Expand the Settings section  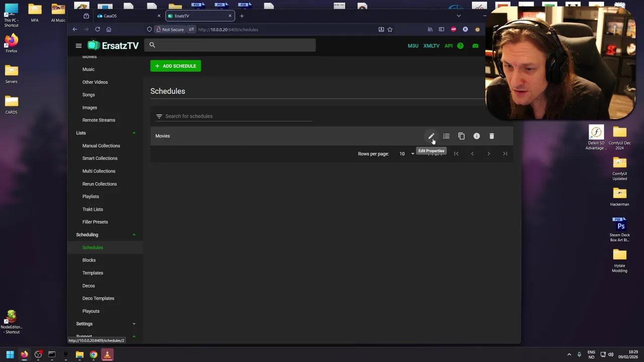134,324
